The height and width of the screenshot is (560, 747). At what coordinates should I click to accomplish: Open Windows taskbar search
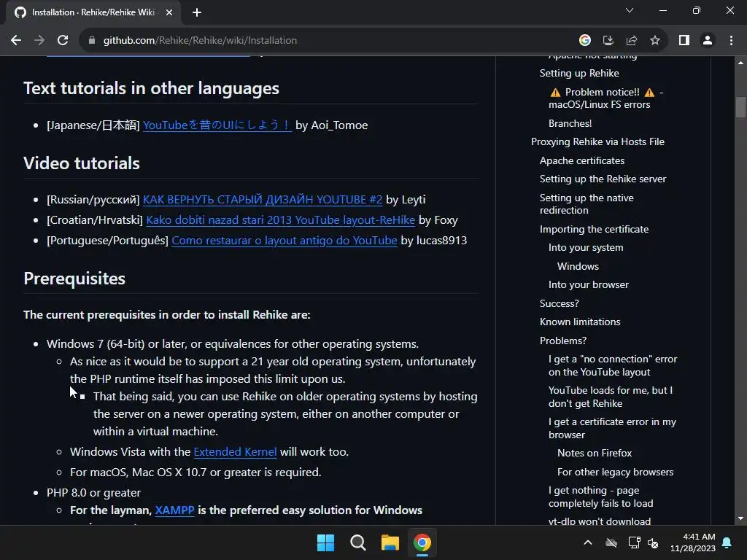[x=357, y=542]
